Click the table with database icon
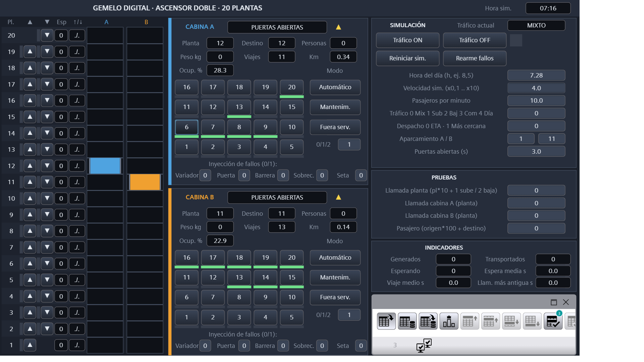Image resolution: width=644 pixels, height=362 pixels. point(407,321)
